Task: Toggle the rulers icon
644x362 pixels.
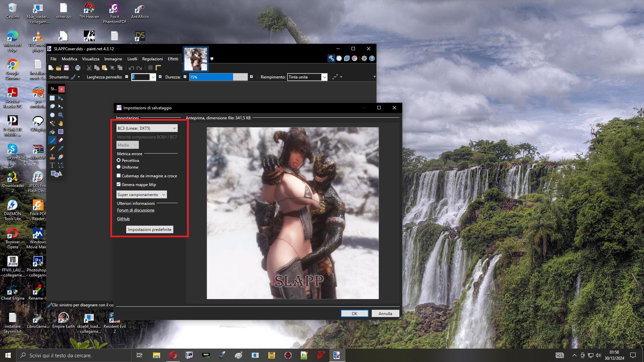Action: click(x=158, y=68)
